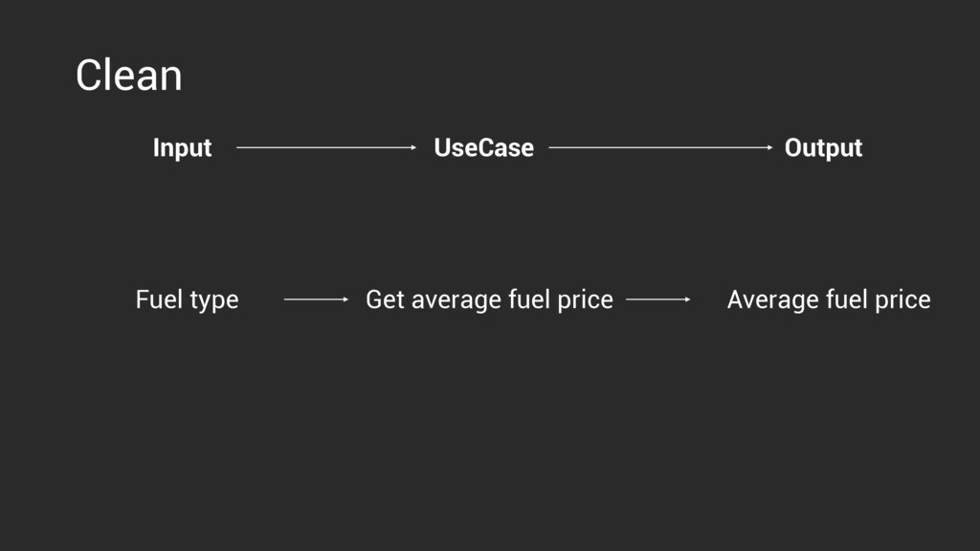Click the bold UseCase label

(483, 148)
